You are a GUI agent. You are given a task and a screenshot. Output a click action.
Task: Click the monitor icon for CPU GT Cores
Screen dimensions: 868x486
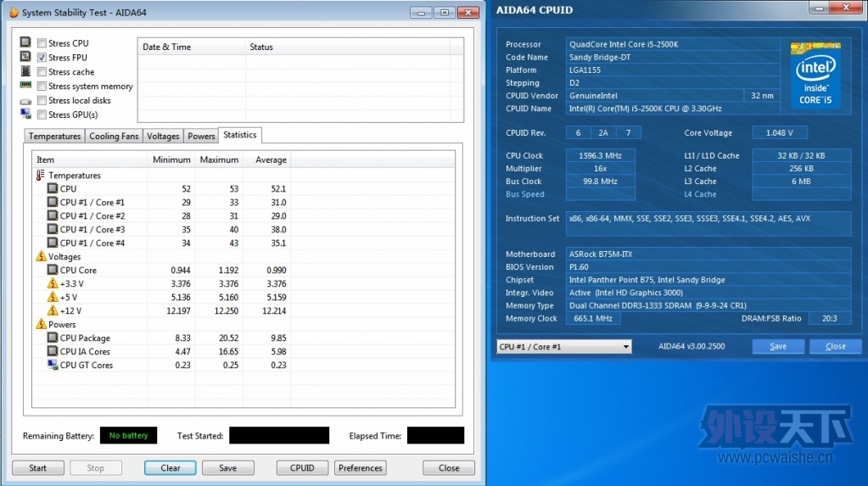tap(53, 365)
